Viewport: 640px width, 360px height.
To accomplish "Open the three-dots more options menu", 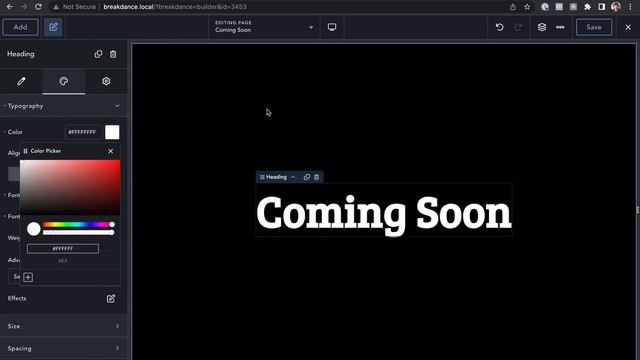I will (560, 27).
